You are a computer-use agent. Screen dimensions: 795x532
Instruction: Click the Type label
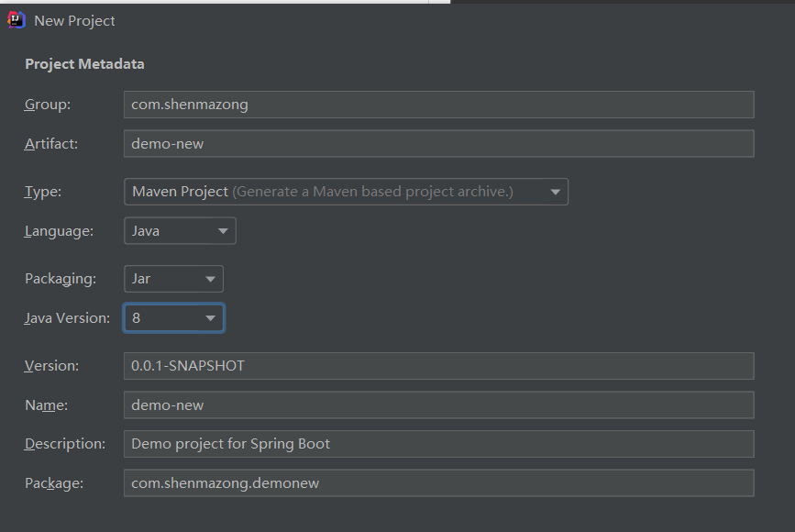43,192
